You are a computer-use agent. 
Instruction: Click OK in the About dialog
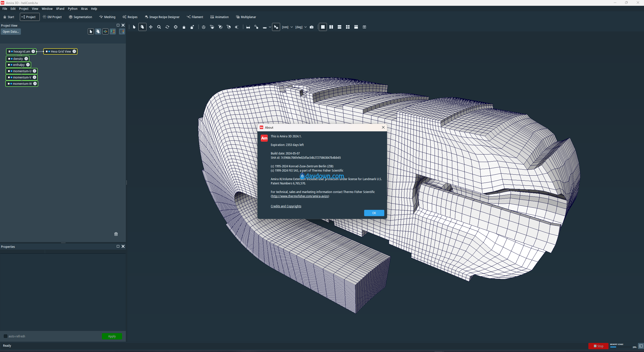(374, 213)
